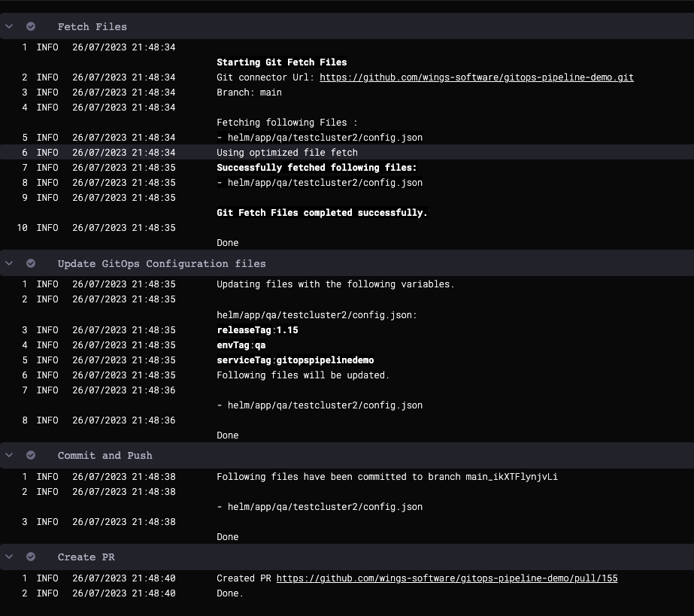Screen dimensions: 694x616
Task: Click the success check icon beside Commit and Push
Action: tap(31, 455)
